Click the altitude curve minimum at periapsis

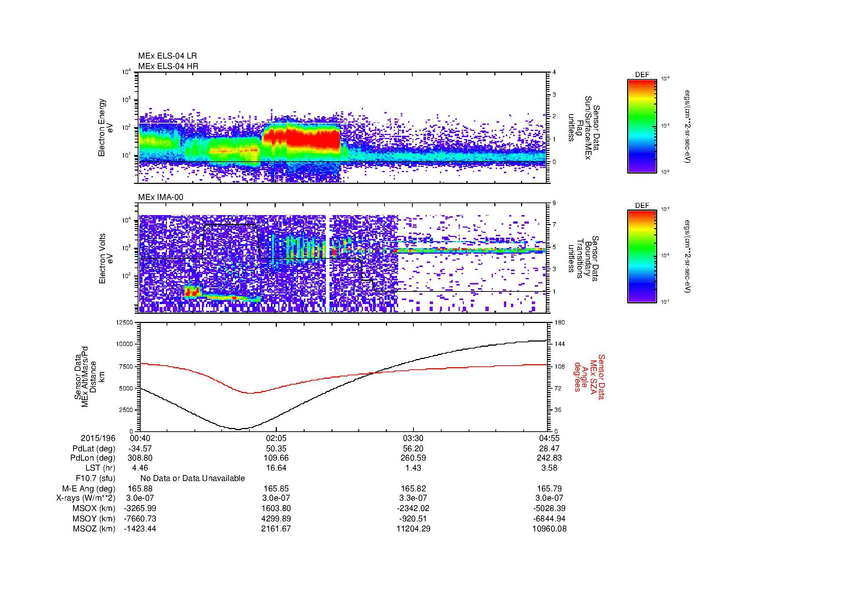[239, 429]
